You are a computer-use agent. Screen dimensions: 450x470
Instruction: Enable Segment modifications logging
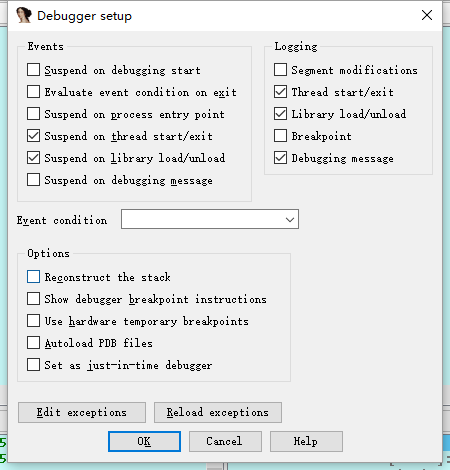pyautogui.click(x=280, y=70)
